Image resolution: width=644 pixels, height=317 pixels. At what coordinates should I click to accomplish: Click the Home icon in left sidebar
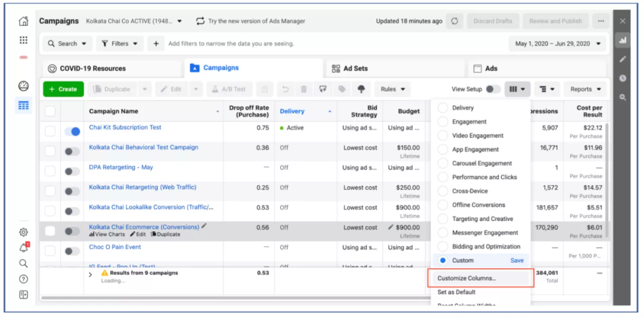[23, 21]
